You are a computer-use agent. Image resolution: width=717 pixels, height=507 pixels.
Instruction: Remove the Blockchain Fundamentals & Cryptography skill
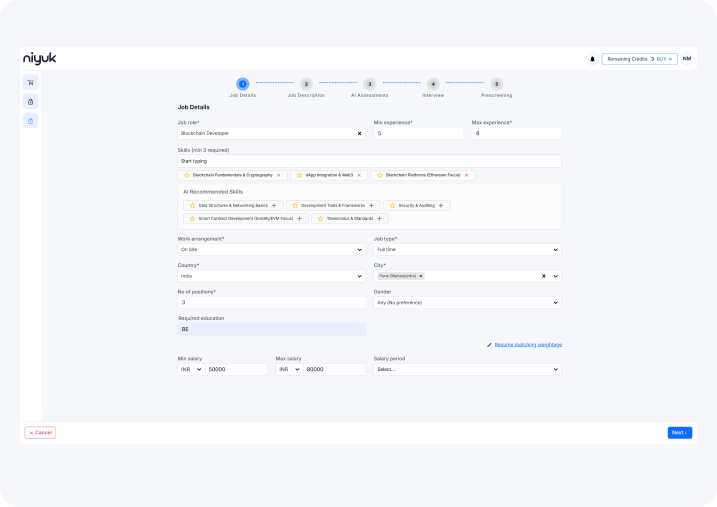pyautogui.click(x=278, y=175)
